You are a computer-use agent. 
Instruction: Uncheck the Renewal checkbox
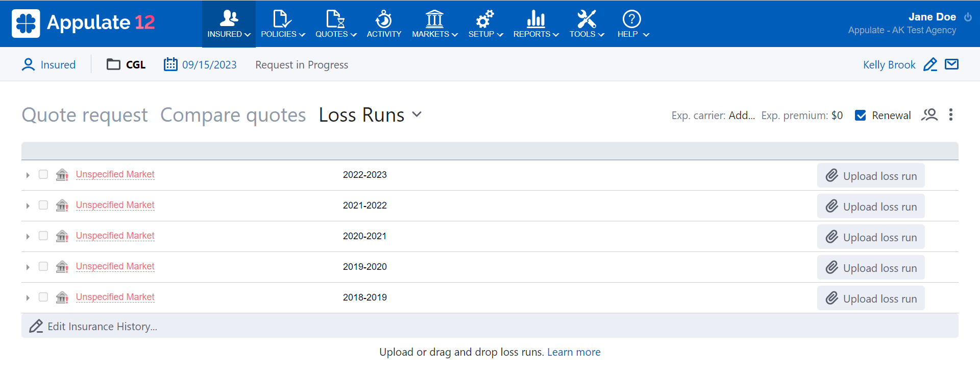coord(861,116)
